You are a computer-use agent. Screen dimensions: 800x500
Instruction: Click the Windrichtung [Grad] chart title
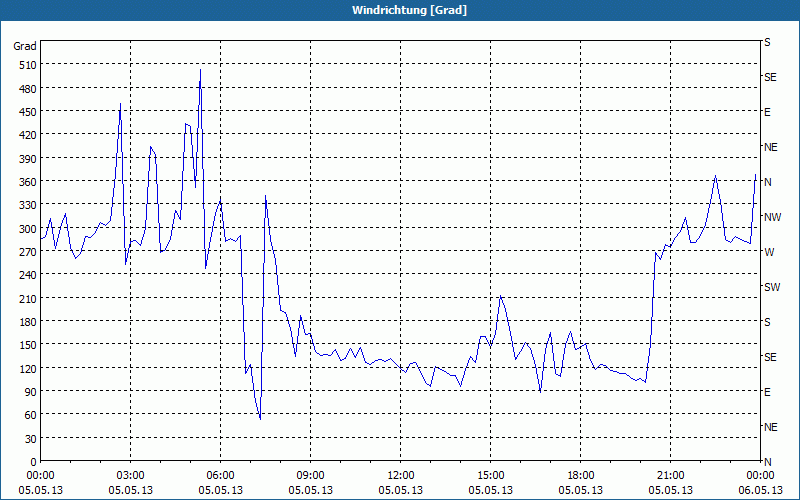coord(409,10)
